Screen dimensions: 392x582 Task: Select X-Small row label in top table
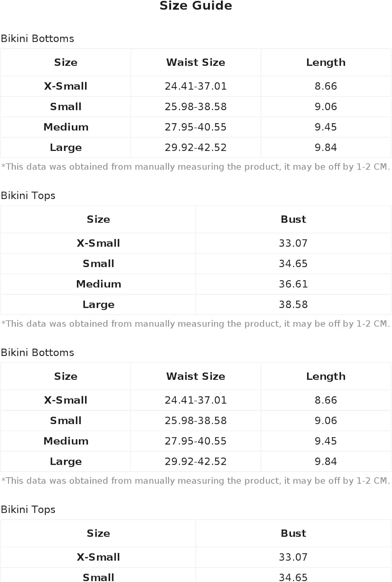[66, 86]
